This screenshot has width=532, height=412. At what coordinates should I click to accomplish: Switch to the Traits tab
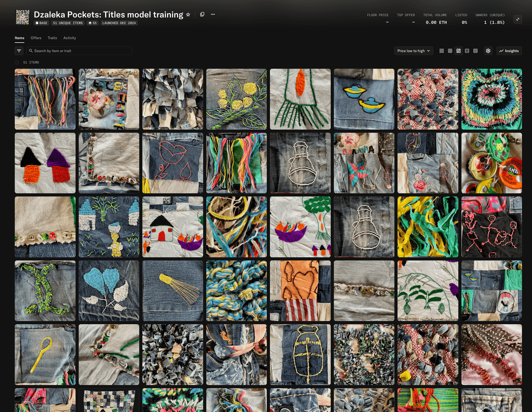coord(52,38)
